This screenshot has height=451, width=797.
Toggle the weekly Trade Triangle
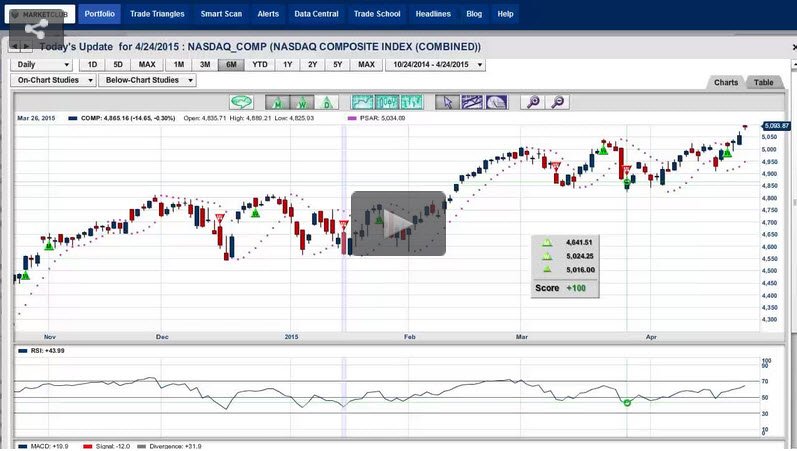point(302,102)
